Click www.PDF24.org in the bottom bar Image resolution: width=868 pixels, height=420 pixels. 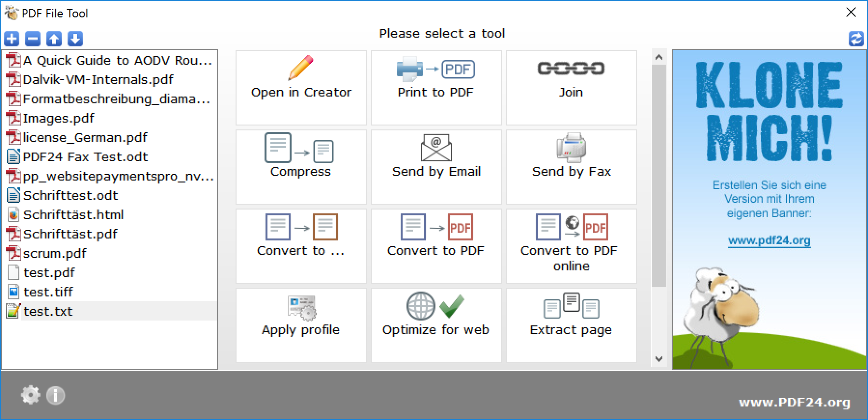(x=795, y=402)
